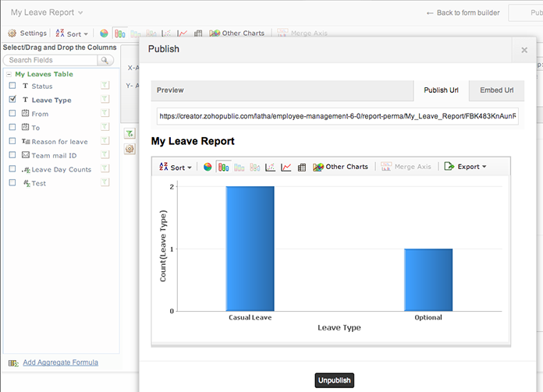The image size is (543, 392).
Task: Check the Status field checkbox
Action: [12, 86]
